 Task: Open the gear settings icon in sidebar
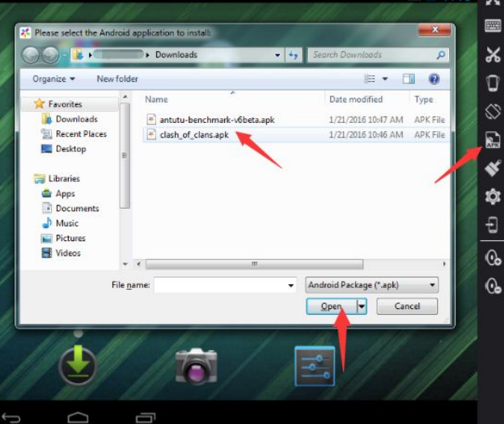493,196
